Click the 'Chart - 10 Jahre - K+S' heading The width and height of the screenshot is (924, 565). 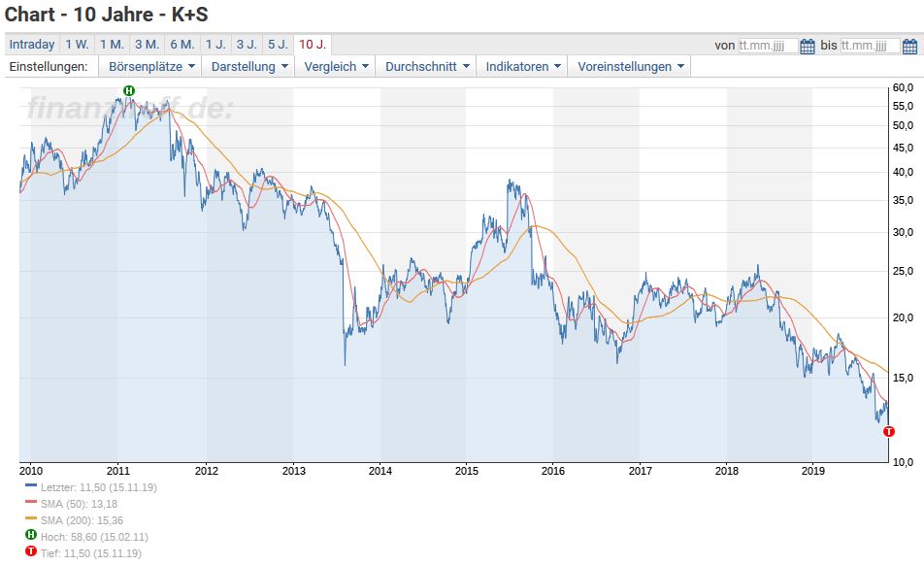pyautogui.click(x=107, y=15)
